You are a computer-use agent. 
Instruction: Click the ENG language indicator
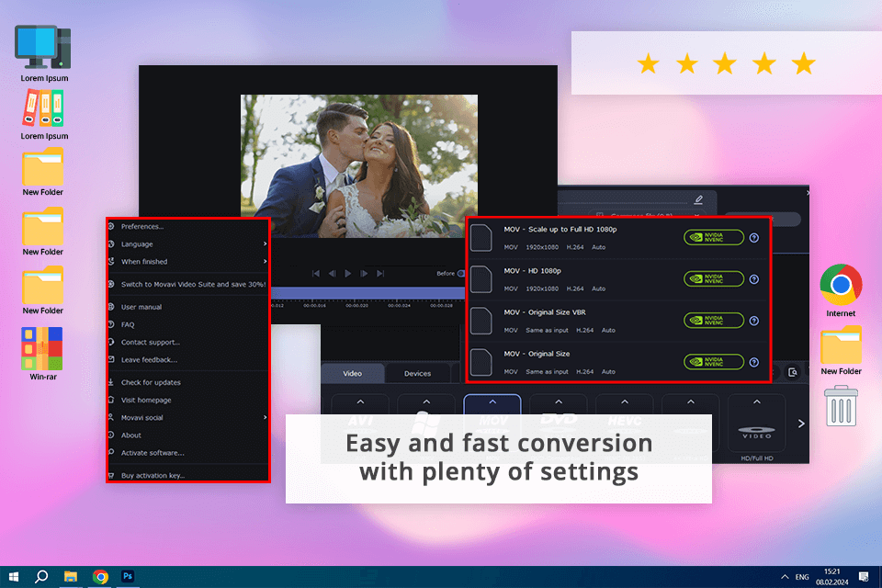[x=802, y=577]
